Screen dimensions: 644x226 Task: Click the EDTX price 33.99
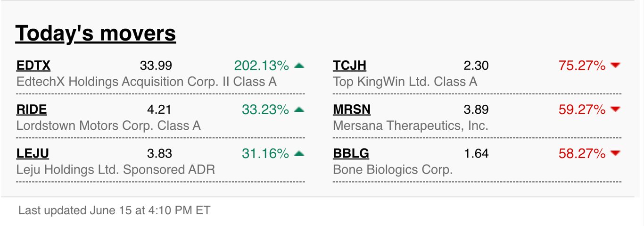[x=156, y=66]
